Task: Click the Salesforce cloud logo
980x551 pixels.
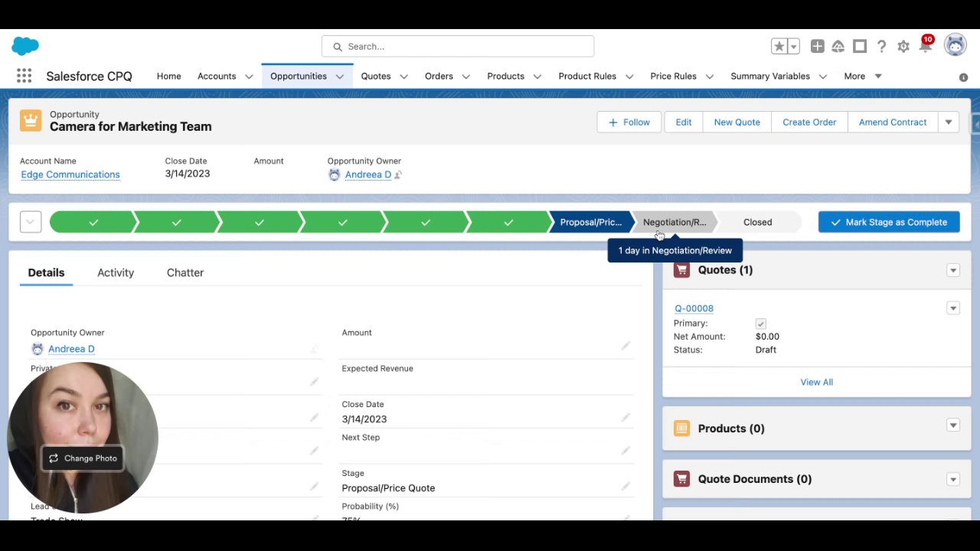Action: click(x=25, y=46)
